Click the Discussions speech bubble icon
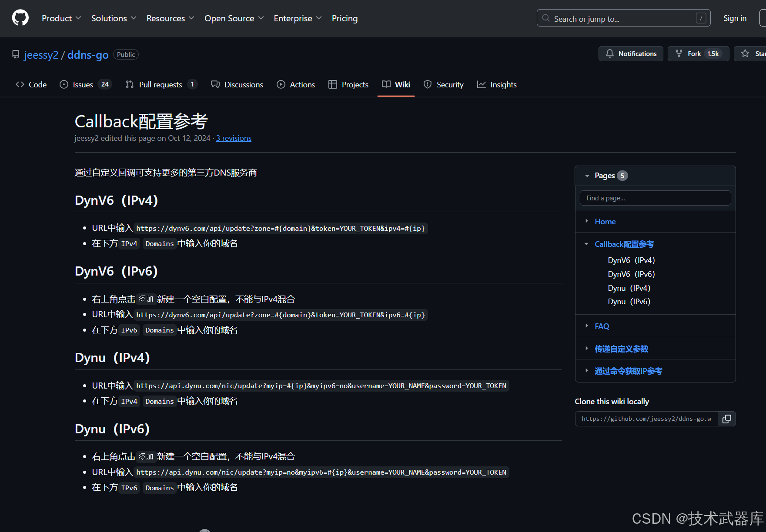Screen dimensions: 766x532 (x=215, y=84)
